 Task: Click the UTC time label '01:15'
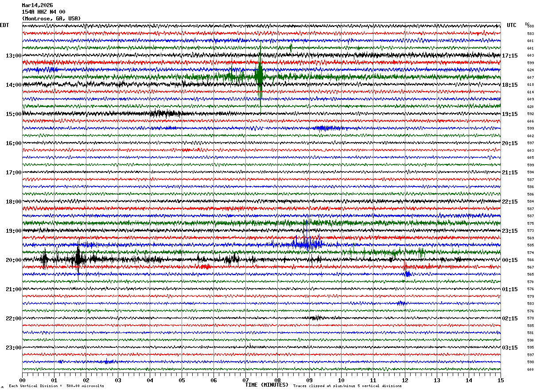pyautogui.click(x=510, y=289)
